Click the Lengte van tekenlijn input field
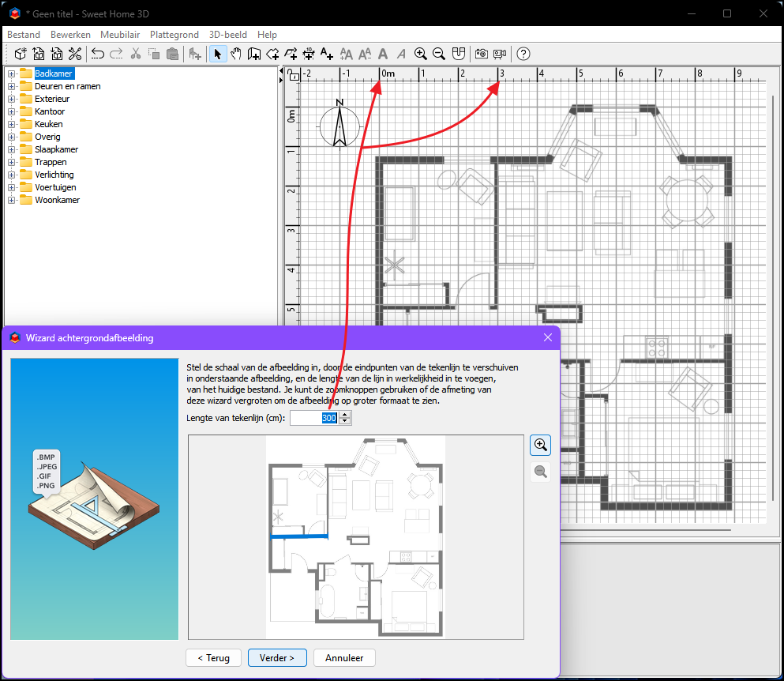This screenshot has height=681, width=784. 314,418
